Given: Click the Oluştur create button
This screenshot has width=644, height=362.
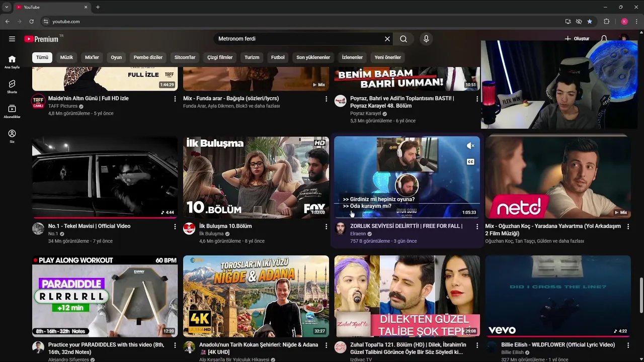Looking at the screenshot, I should coord(577,39).
